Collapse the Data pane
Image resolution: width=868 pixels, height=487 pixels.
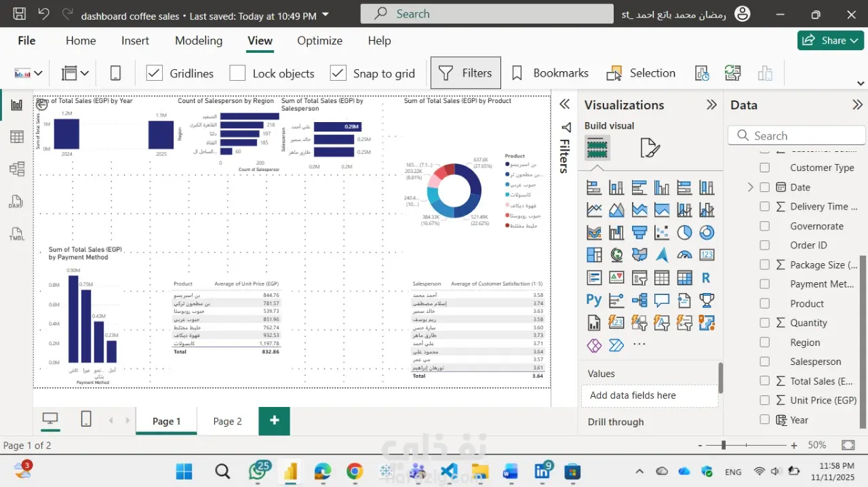coord(857,104)
